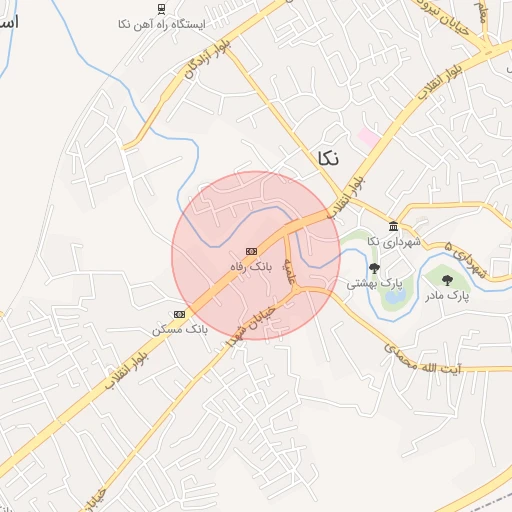The image size is (512, 512).
Task: Click the بلوار انقلاب label in the northeast
Action: pyautogui.click(x=440, y=82)
